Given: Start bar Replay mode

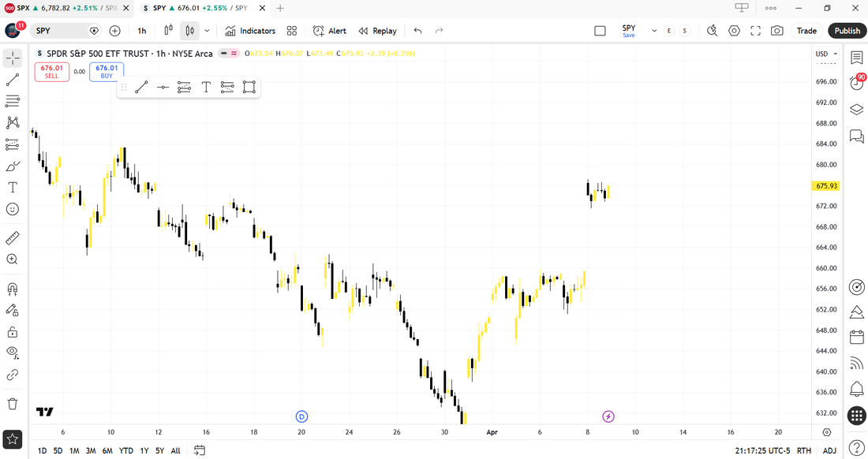Looking at the screenshot, I should [x=377, y=31].
